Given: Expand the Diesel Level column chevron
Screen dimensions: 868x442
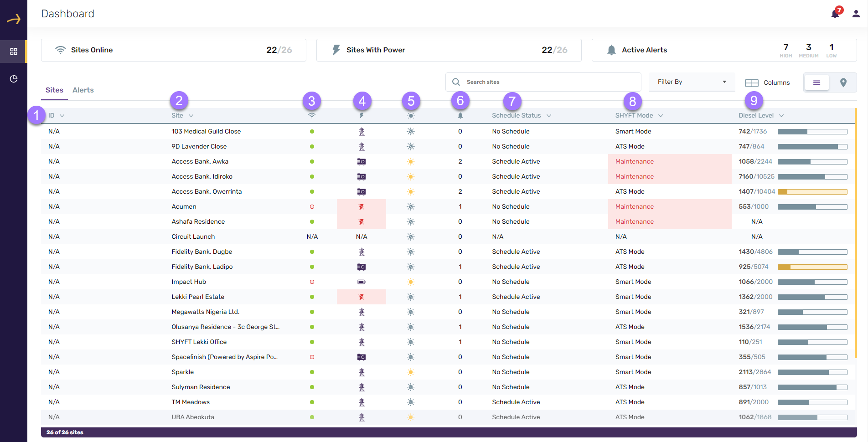Looking at the screenshot, I should [781, 116].
